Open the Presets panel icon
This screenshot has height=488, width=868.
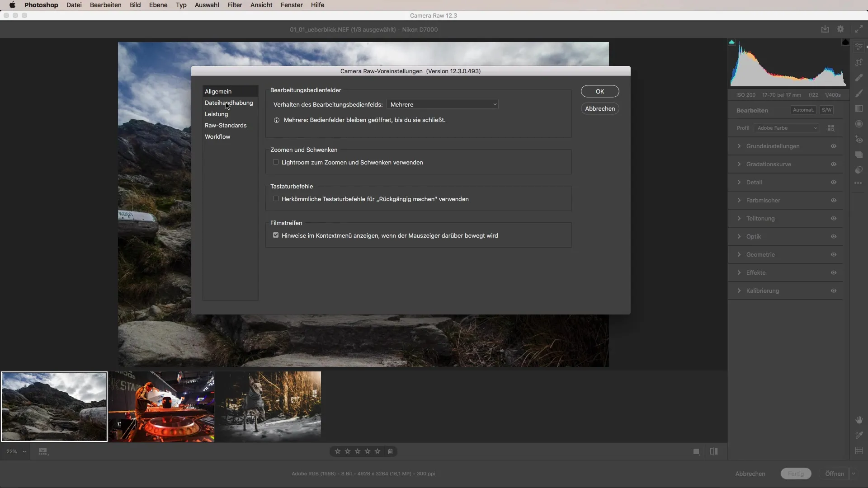pos(859,170)
